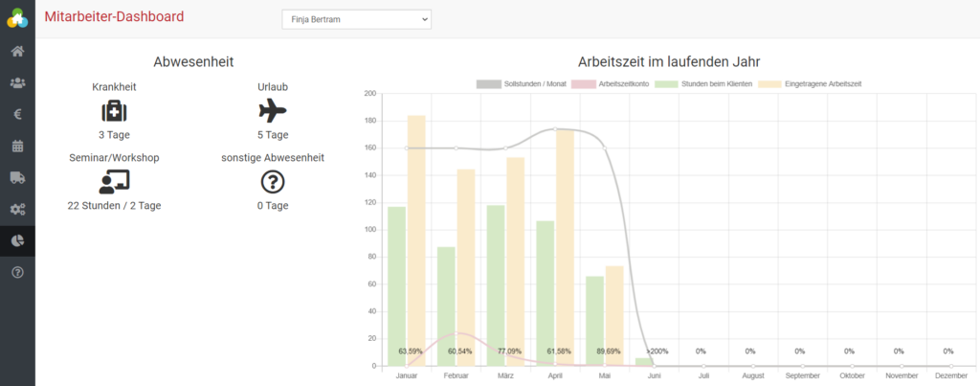Click the app logo in the sidebar
This screenshot has width=980, height=386.
click(x=17, y=18)
